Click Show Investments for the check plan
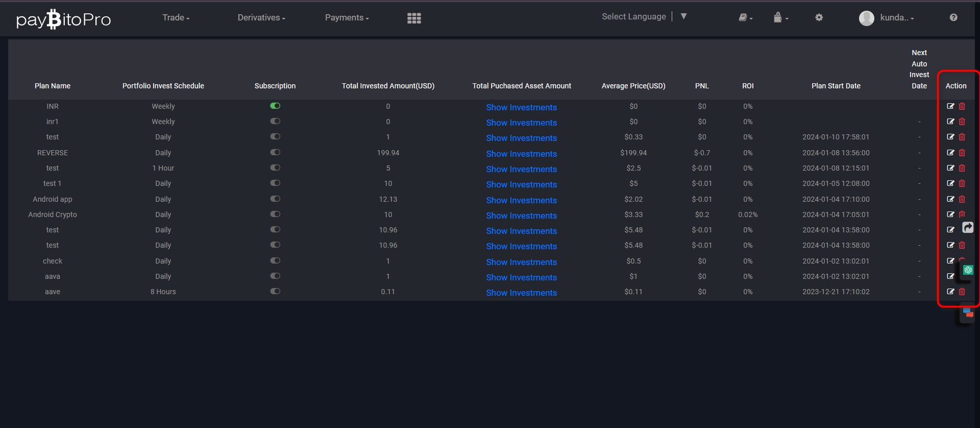Viewport: 980px width, 428px height. point(521,262)
